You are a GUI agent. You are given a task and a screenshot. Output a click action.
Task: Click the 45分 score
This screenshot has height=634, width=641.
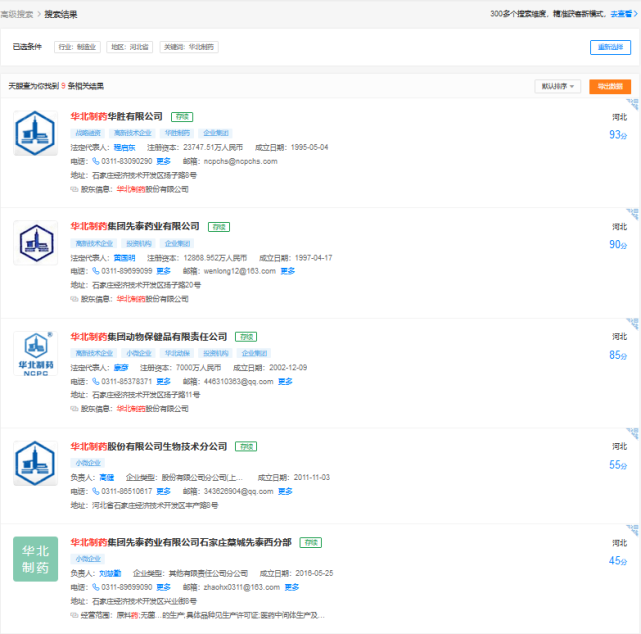pyautogui.click(x=618, y=560)
